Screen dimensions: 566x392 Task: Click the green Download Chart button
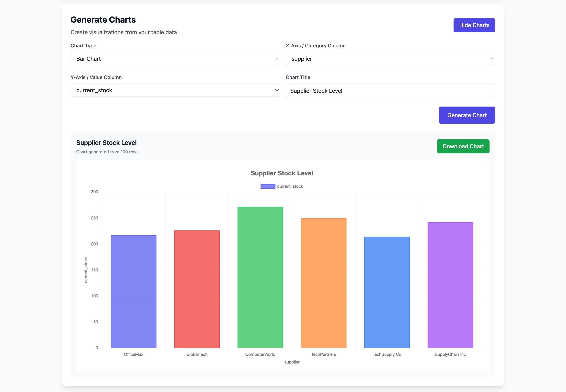coord(463,146)
